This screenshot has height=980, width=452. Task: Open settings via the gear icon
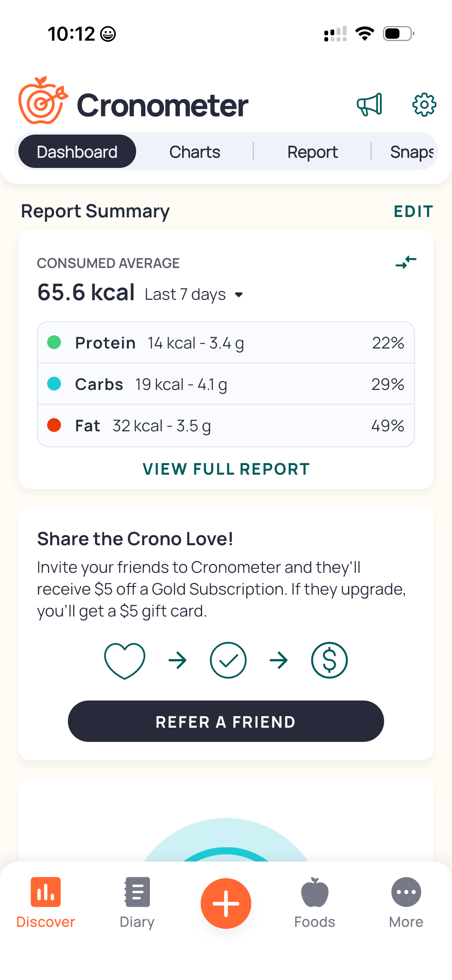pyautogui.click(x=424, y=104)
